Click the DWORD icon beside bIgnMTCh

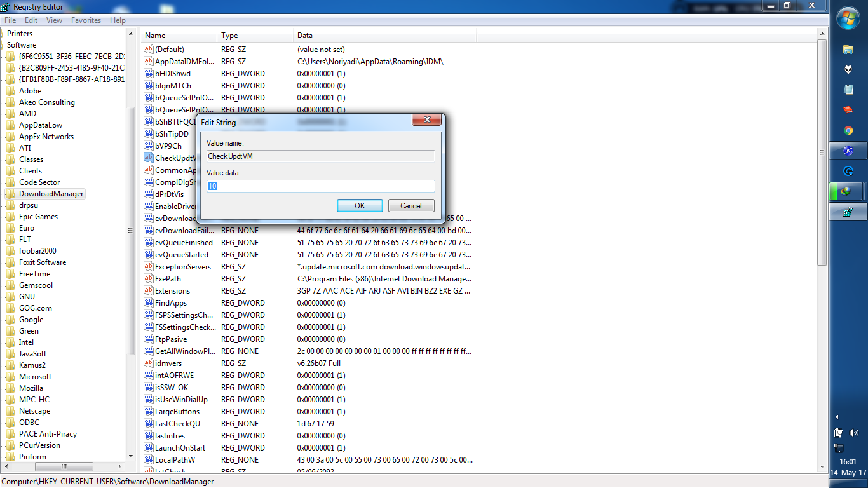[x=149, y=85]
